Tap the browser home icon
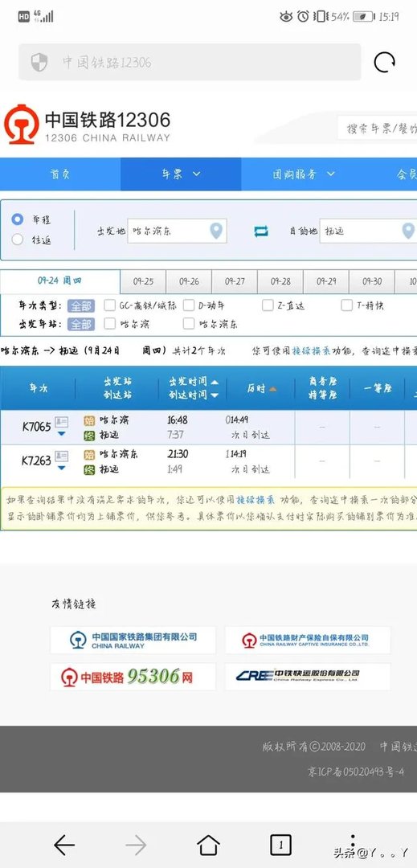Screen dimensions: 417x868 coord(209,845)
